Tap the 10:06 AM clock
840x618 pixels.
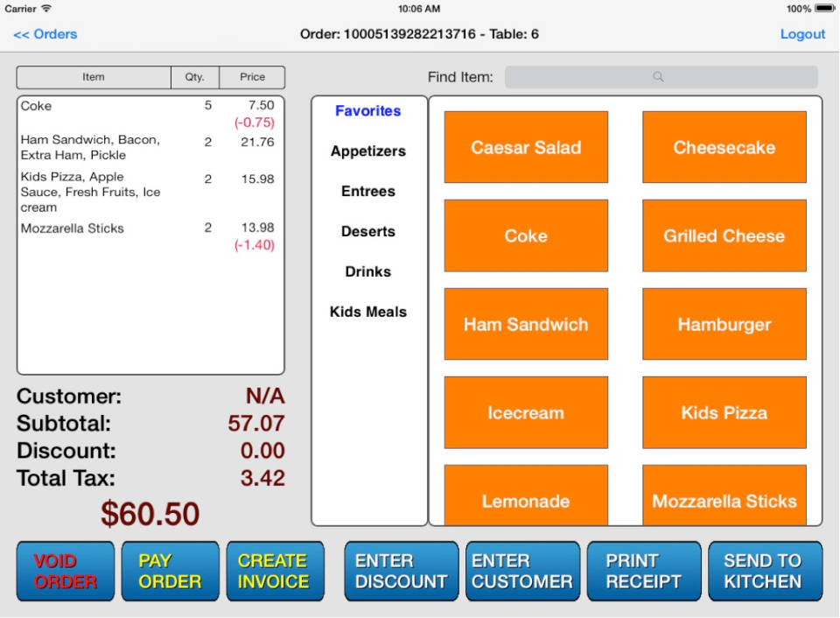click(419, 9)
